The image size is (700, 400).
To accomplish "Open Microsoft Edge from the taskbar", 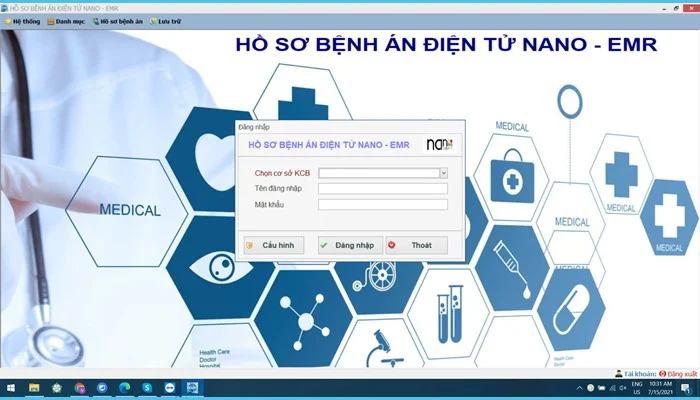I will click(x=125, y=388).
